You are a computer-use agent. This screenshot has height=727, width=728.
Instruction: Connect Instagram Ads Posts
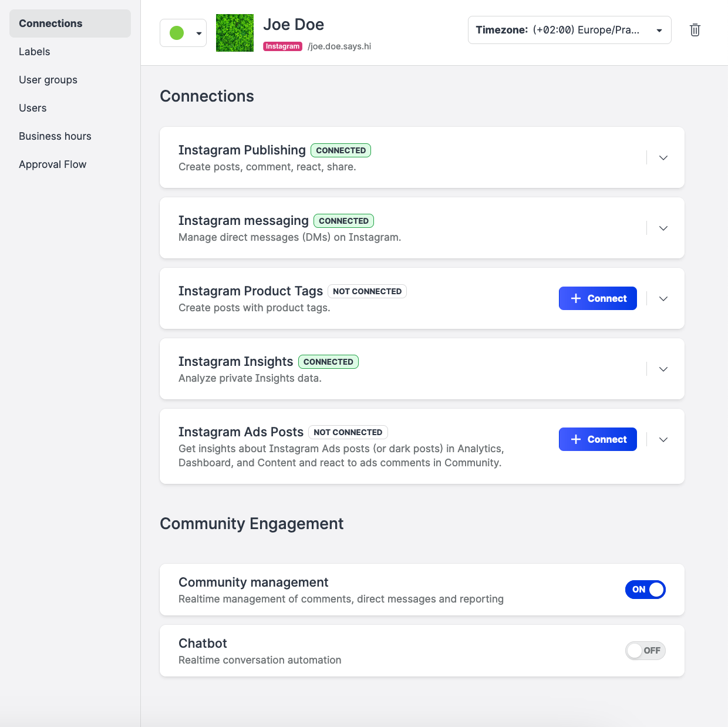(x=597, y=439)
